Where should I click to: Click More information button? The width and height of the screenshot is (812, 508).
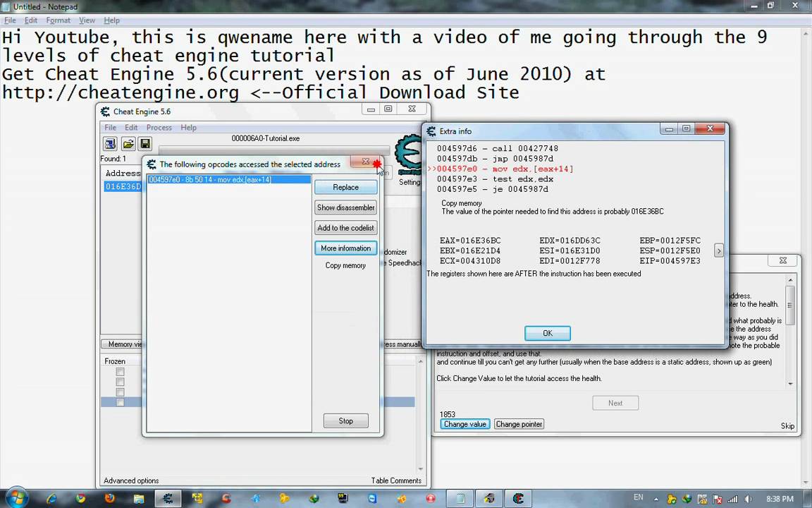(x=345, y=248)
